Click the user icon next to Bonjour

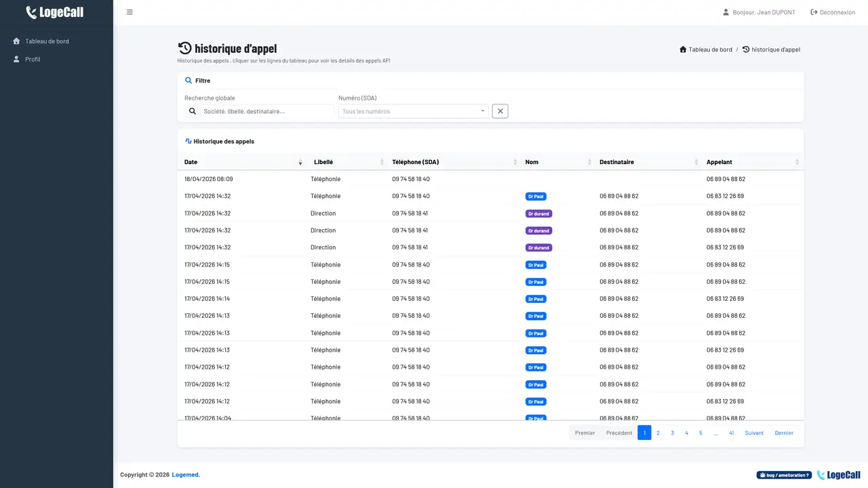pyautogui.click(x=726, y=12)
